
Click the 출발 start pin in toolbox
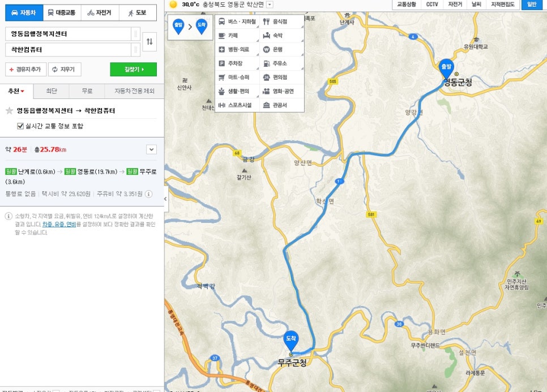178,27
